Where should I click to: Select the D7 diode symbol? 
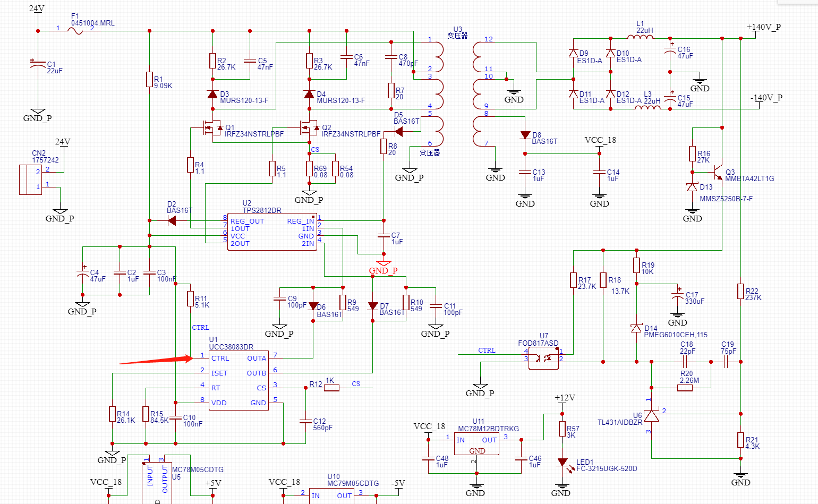point(373,306)
